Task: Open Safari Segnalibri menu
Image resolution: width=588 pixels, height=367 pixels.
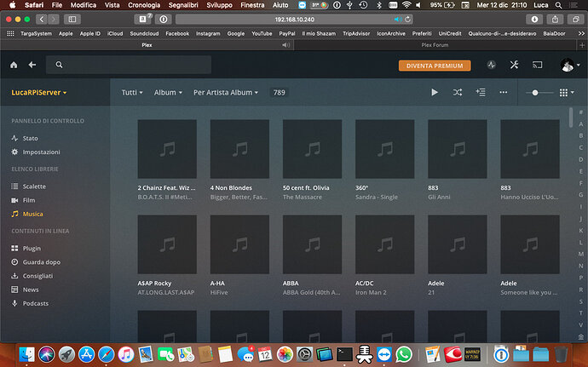Action: (183, 5)
